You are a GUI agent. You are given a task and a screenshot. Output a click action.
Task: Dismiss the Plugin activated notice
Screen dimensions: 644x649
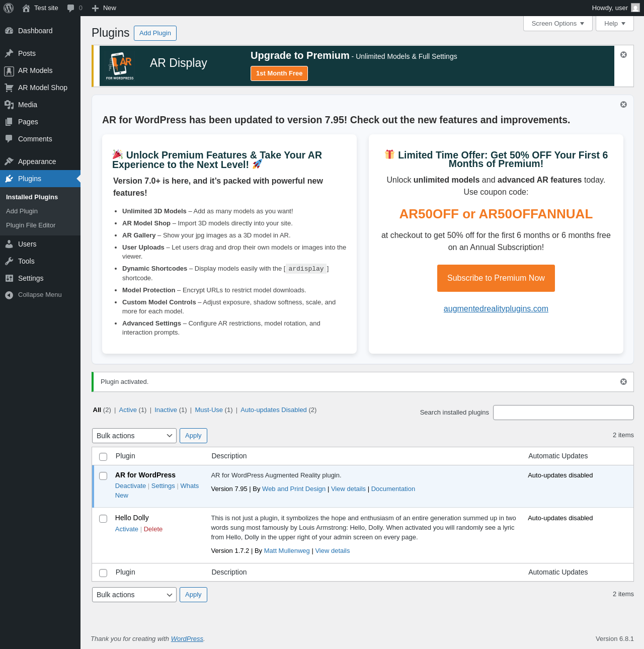623,382
